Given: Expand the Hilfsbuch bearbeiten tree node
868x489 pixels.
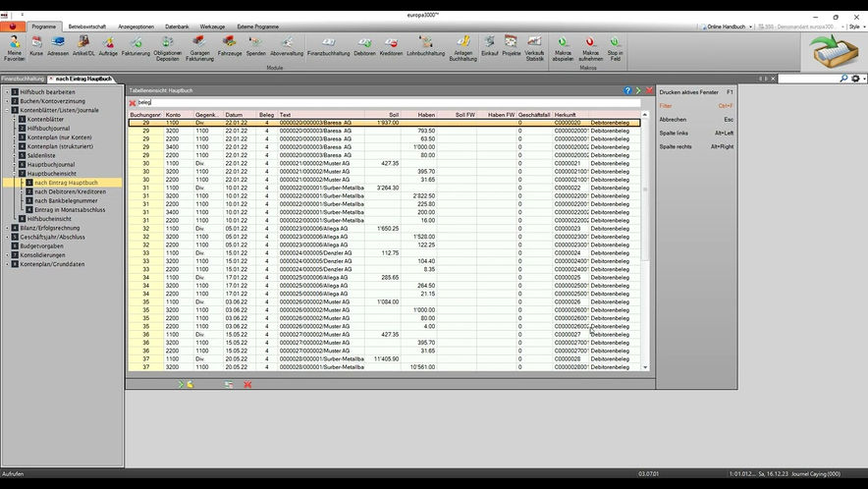Looking at the screenshot, I should pyautogui.click(x=6, y=92).
